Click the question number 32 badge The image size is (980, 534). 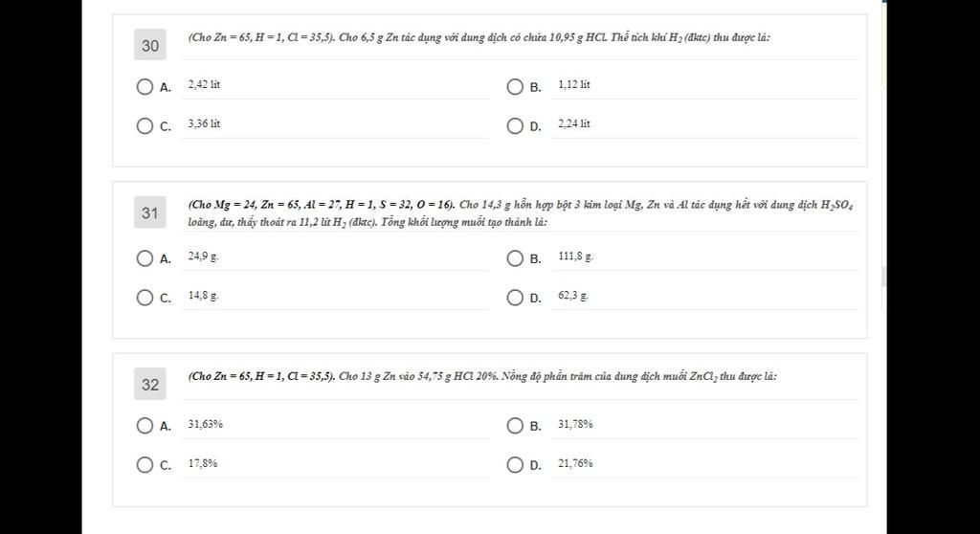click(150, 385)
